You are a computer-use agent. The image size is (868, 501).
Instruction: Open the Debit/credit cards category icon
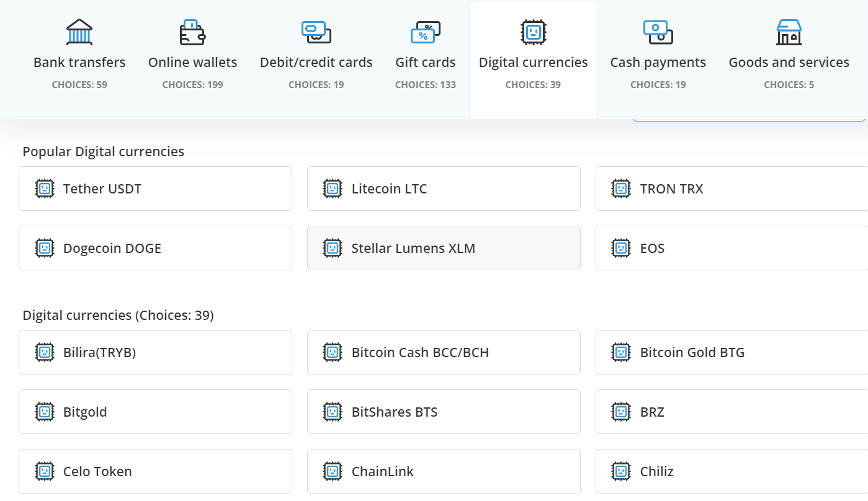click(x=316, y=31)
